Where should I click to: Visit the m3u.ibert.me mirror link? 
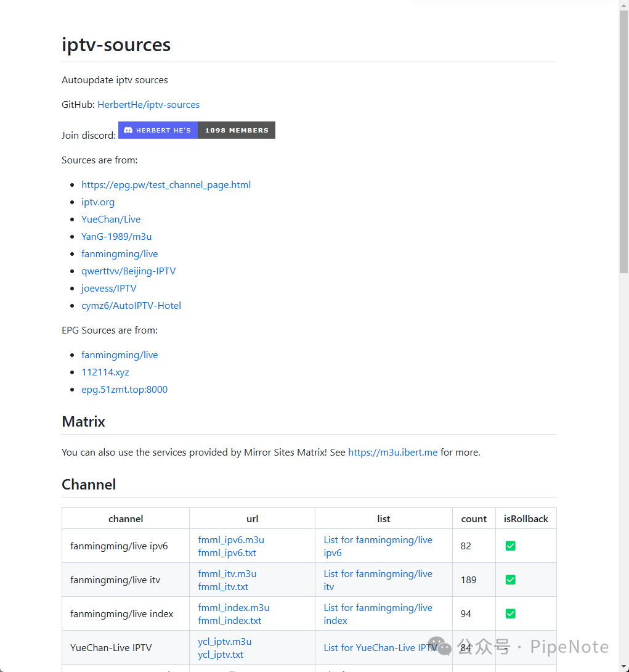pos(392,452)
